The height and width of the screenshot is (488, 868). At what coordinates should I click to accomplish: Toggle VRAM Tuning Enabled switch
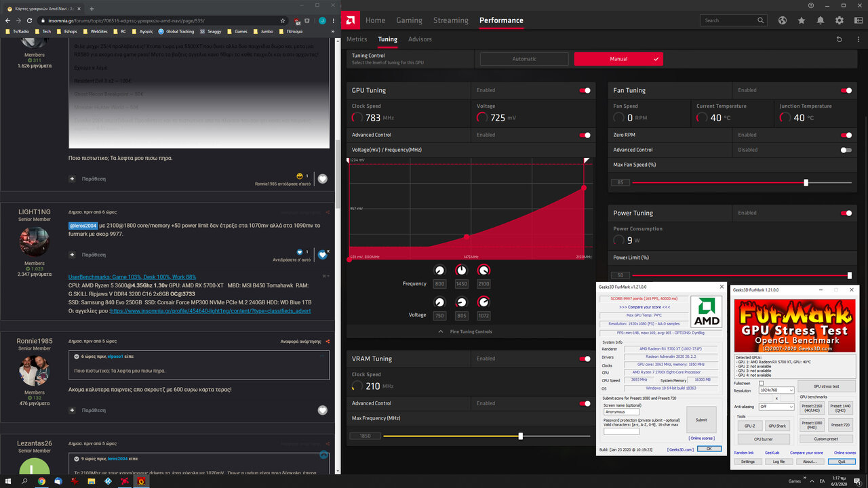pyautogui.click(x=585, y=359)
